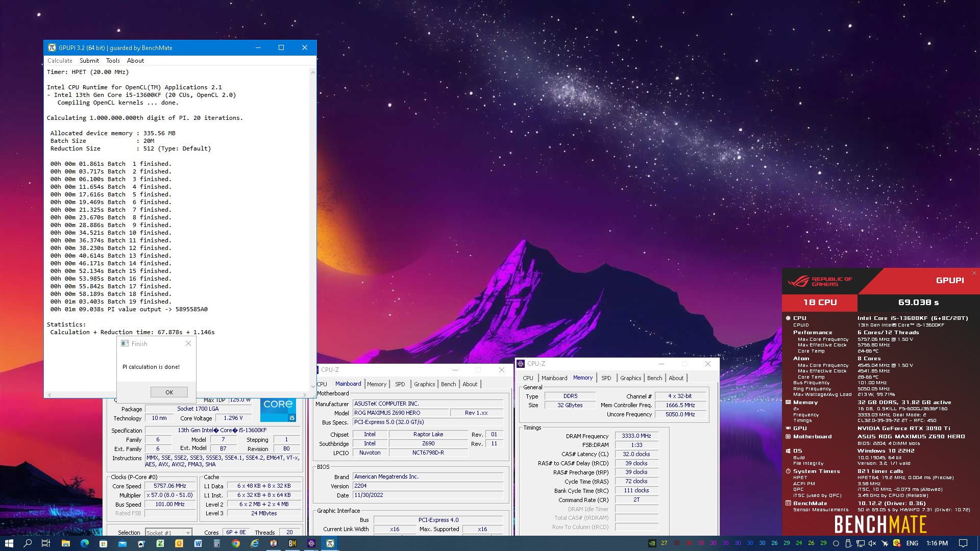Click the Finish dialog's small title icon
Viewport: 980px width, 551px height.
point(125,343)
